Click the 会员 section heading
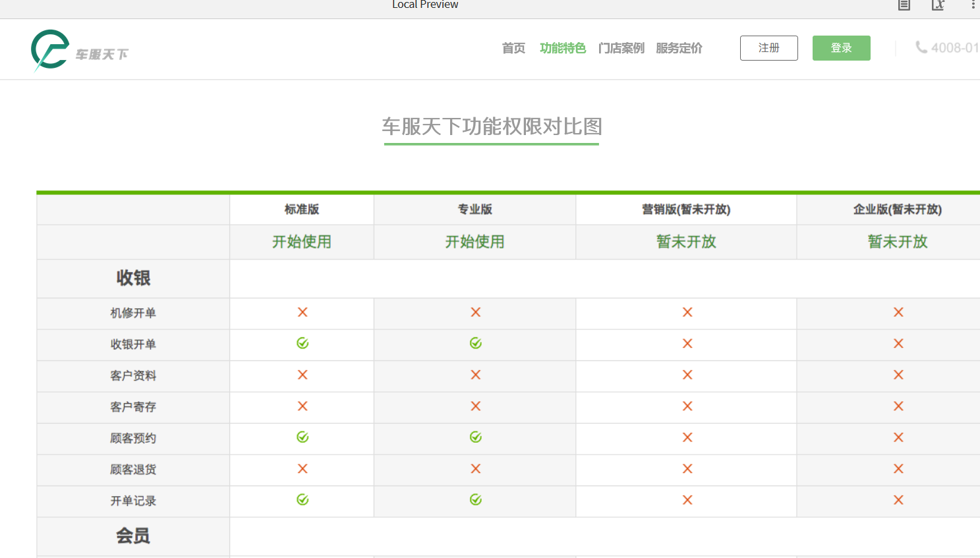Viewport: 980px width, 558px height. coord(133,536)
